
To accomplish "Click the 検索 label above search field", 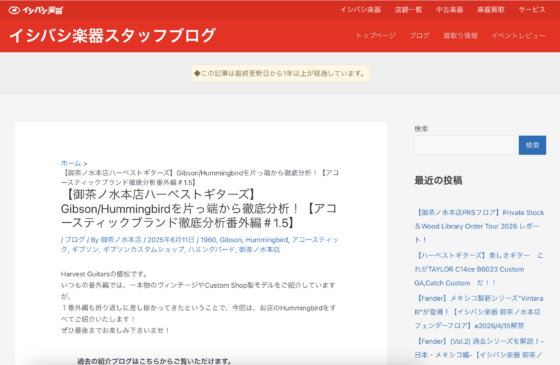I will [421, 129].
